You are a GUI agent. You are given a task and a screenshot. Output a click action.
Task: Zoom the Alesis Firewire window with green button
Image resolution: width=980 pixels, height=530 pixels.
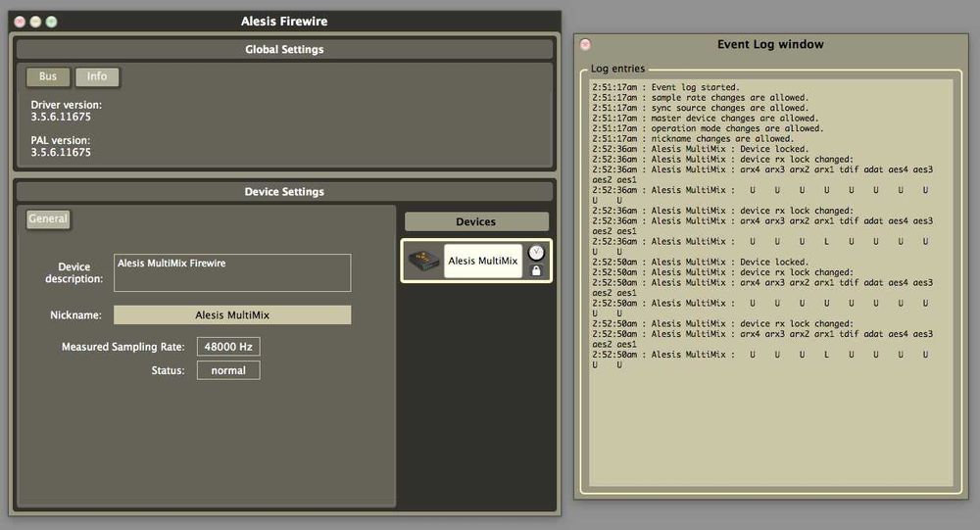(x=51, y=22)
